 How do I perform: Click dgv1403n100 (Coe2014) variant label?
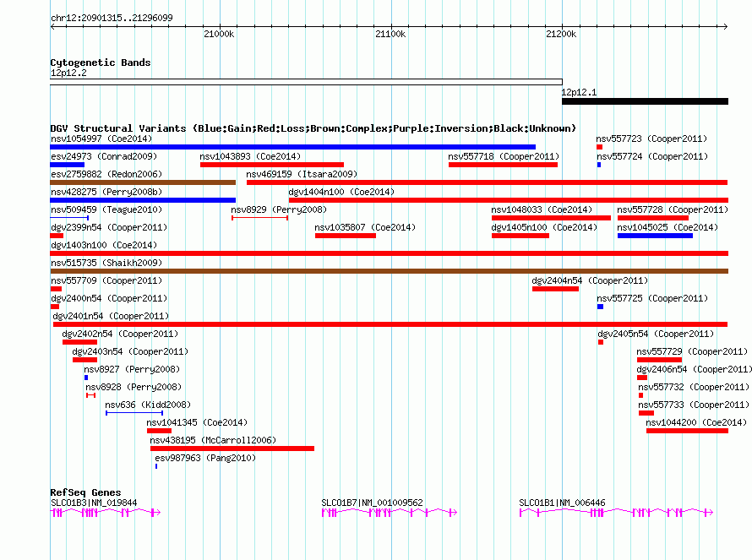click(104, 245)
